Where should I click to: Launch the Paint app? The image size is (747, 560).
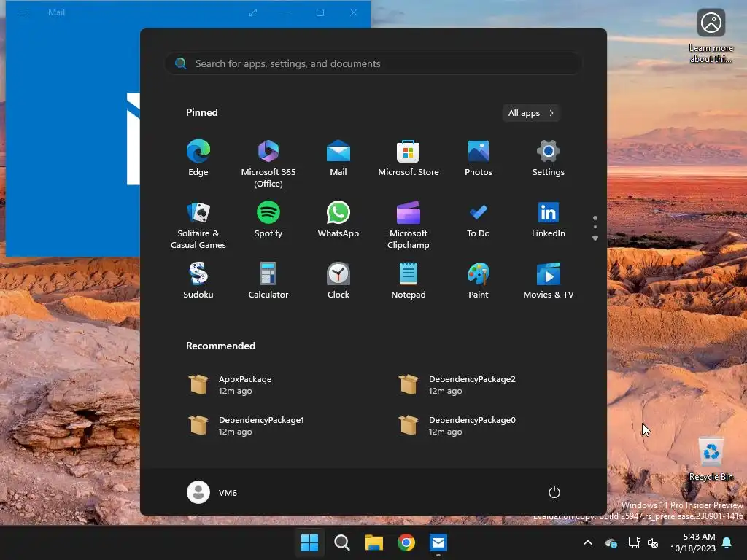tap(479, 281)
